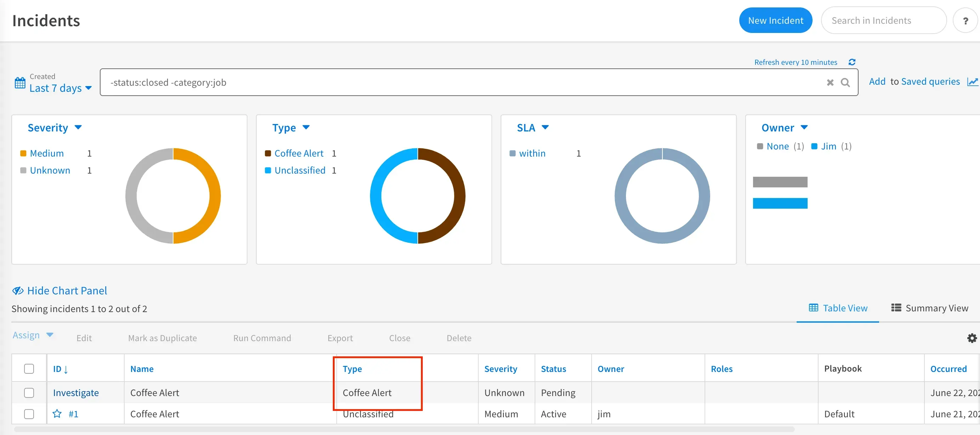The image size is (980, 435).
Task: Click Refresh every 10 minutes link
Action: tap(796, 62)
